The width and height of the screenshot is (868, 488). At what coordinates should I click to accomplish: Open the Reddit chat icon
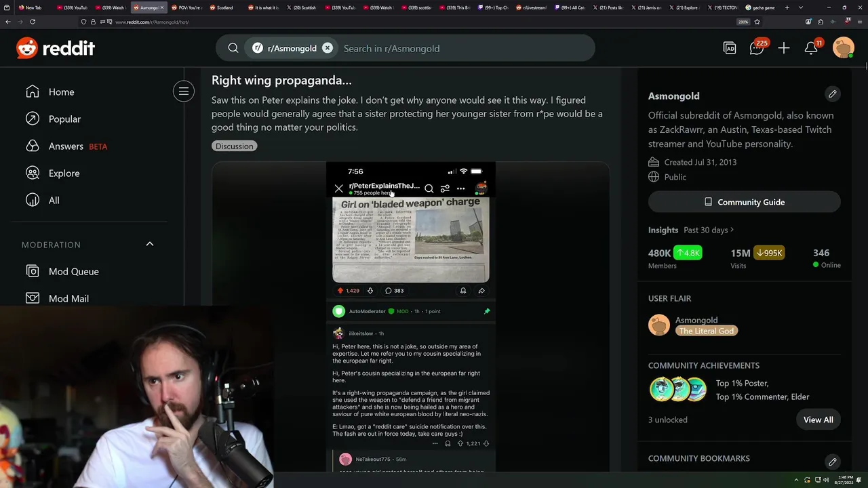click(757, 48)
